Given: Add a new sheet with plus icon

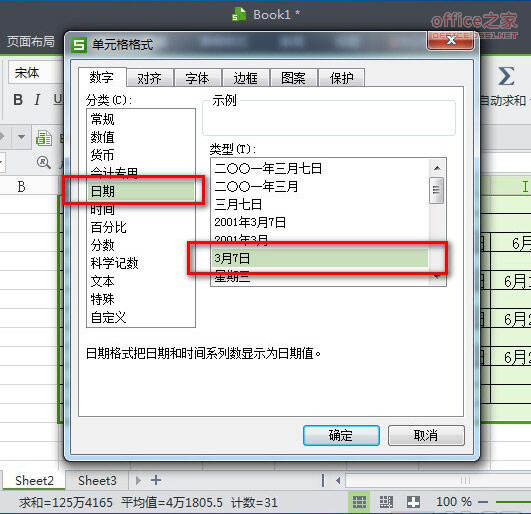Looking at the screenshot, I should tap(156, 480).
